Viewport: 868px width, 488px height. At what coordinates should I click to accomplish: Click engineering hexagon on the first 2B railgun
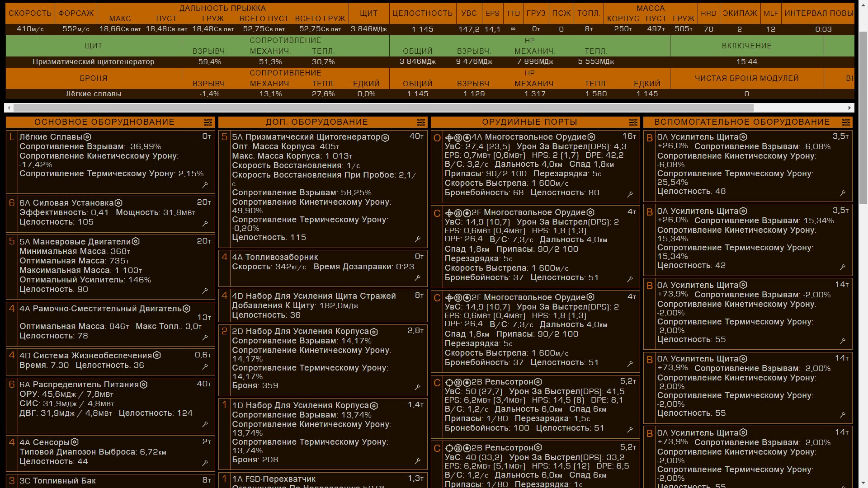coord(538,382)
